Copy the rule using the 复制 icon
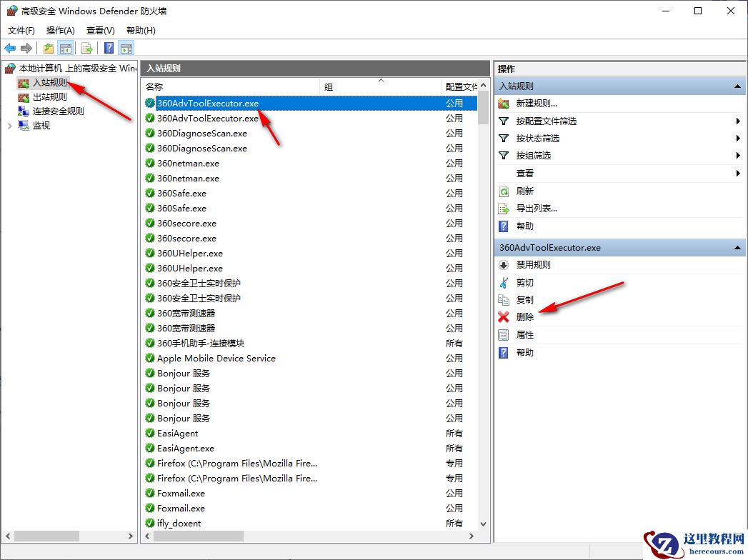The width and height of the screenshot is (748, 560). [525, 299]
